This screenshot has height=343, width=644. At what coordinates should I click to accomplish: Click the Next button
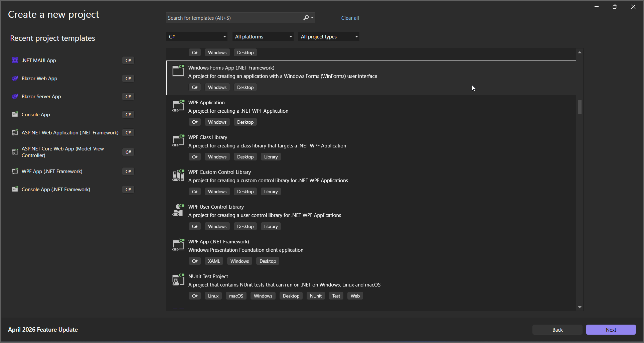pos(611,330)
